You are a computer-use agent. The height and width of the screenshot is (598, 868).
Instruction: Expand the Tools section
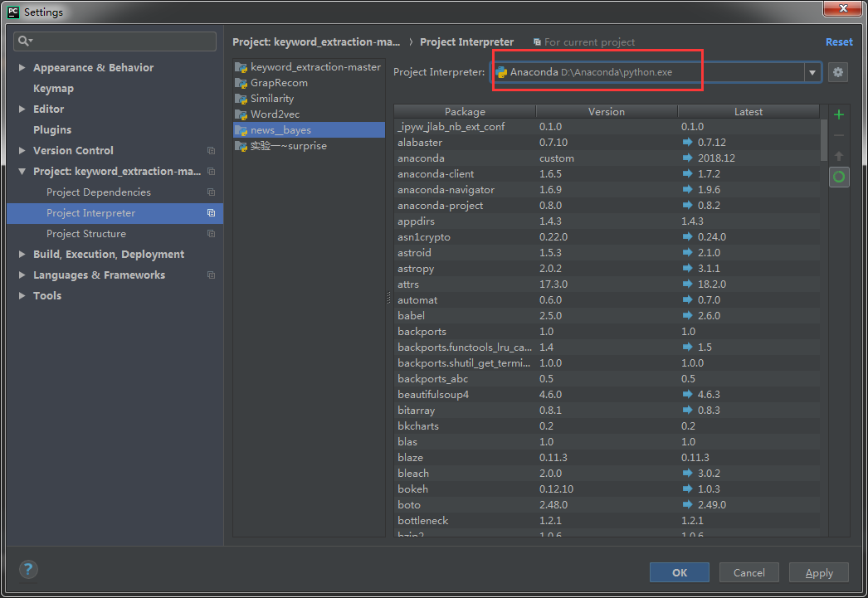[22, 296]
